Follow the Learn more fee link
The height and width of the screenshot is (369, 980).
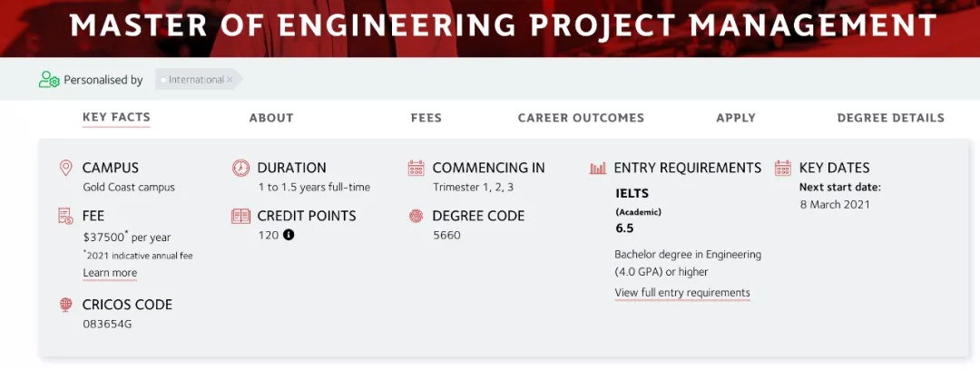click(x=110, y=273)
